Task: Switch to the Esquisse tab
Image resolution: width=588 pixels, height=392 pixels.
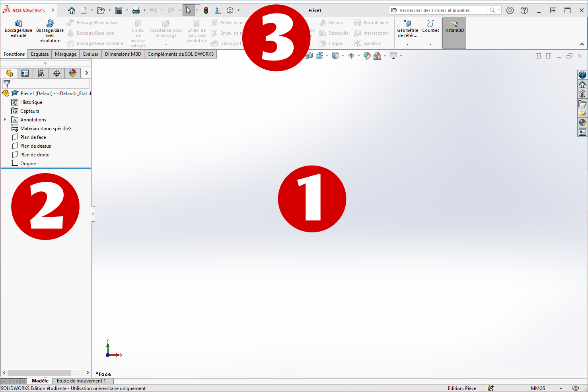Action: pos(40,54)
